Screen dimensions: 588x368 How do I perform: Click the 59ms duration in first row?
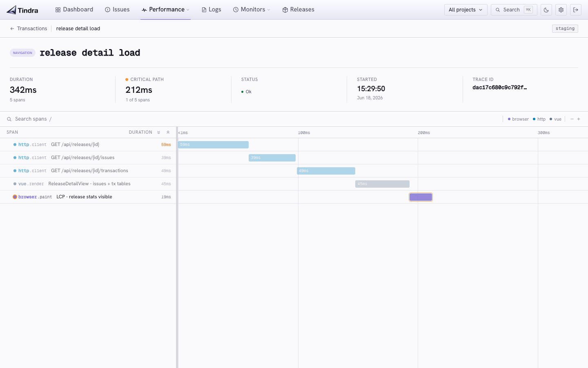point(166,145)
